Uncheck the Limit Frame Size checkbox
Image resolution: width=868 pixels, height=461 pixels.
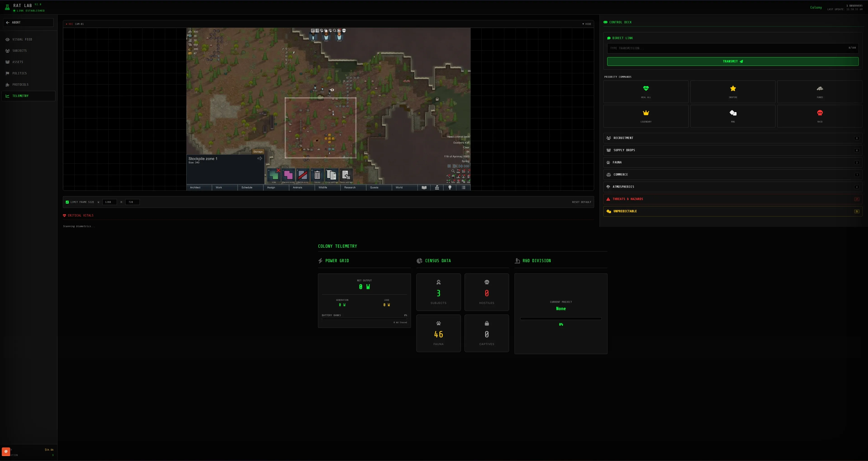pyautogui.click(x=67, y=202)
